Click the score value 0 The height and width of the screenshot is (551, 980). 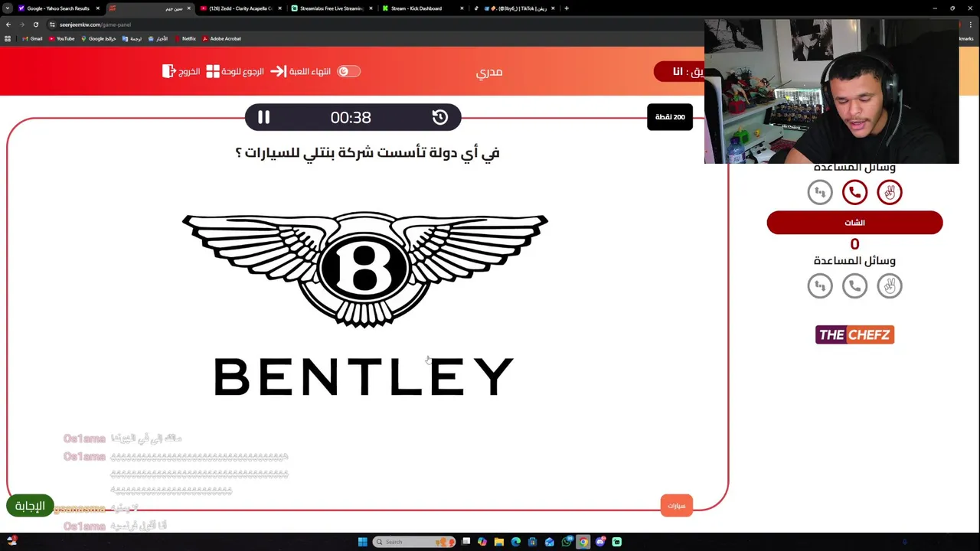pos(854,244)
